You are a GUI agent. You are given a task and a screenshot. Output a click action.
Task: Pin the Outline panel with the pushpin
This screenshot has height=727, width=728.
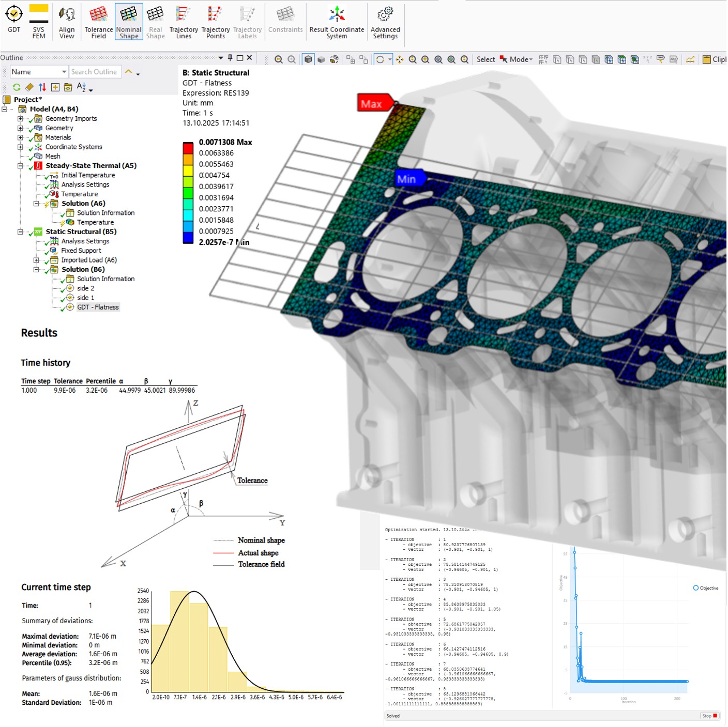[230, 58]
